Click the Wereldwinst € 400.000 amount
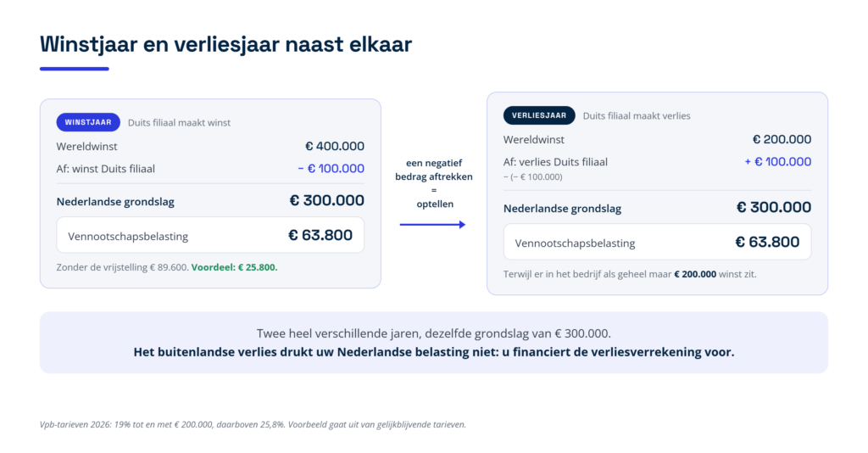The width and height of the screenshot is (868, 453). [x=334, y=146]
